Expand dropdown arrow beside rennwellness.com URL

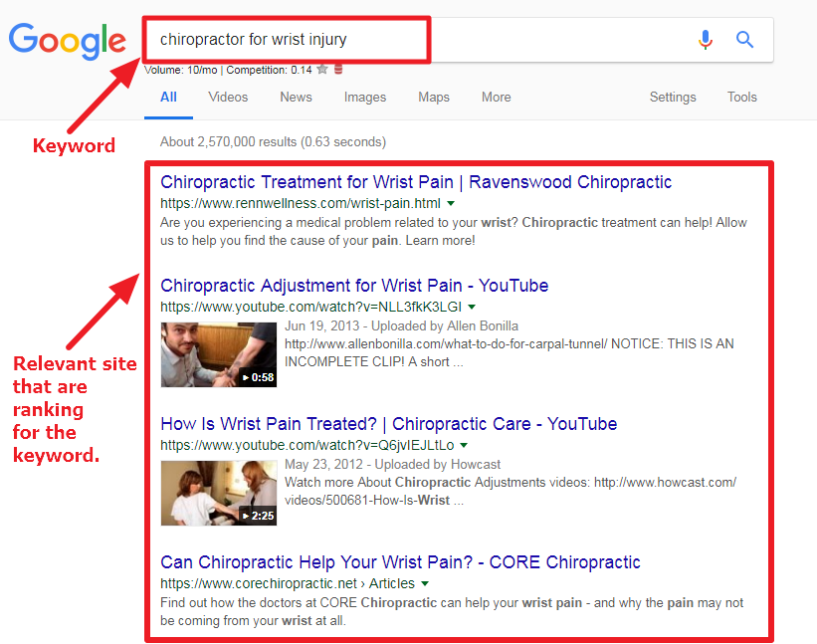pos(451,203)
